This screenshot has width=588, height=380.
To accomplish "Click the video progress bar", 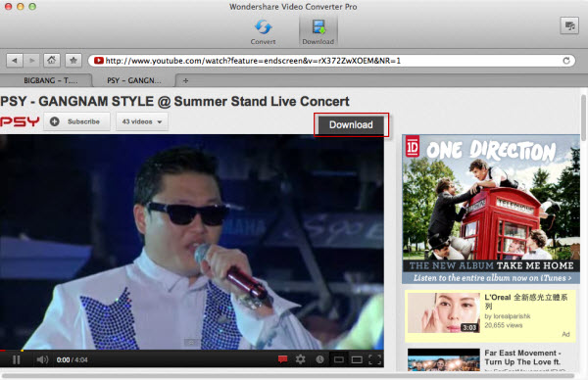I will (x=192, y=351).
